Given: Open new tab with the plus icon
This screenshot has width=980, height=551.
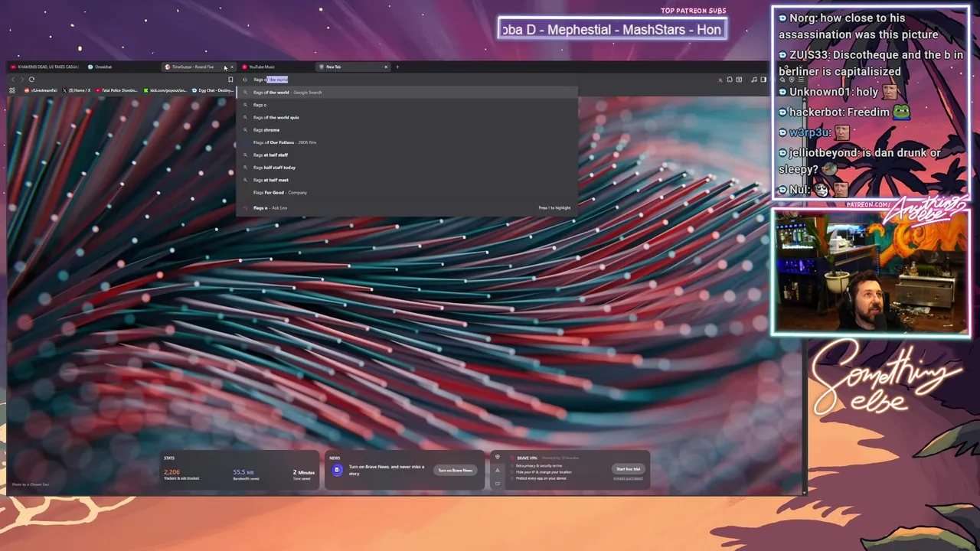Looking at the screenshot, I should [x=397, y=67].
